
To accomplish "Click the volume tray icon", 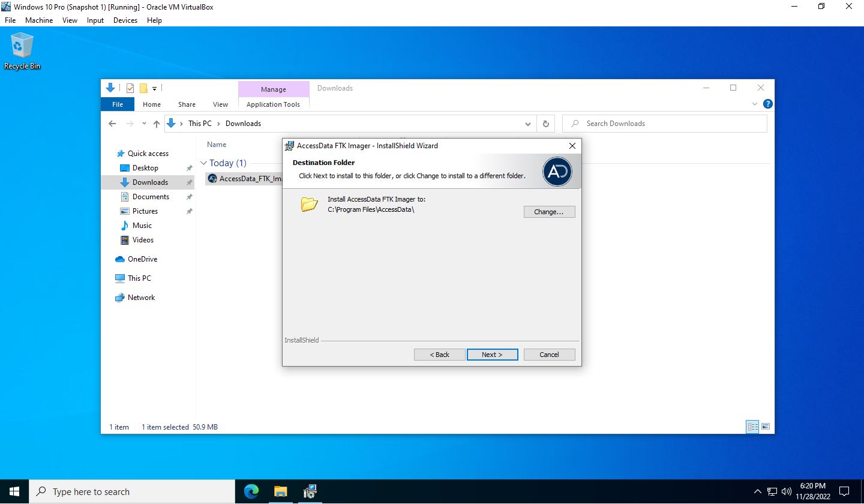I will tap(787, 491).
